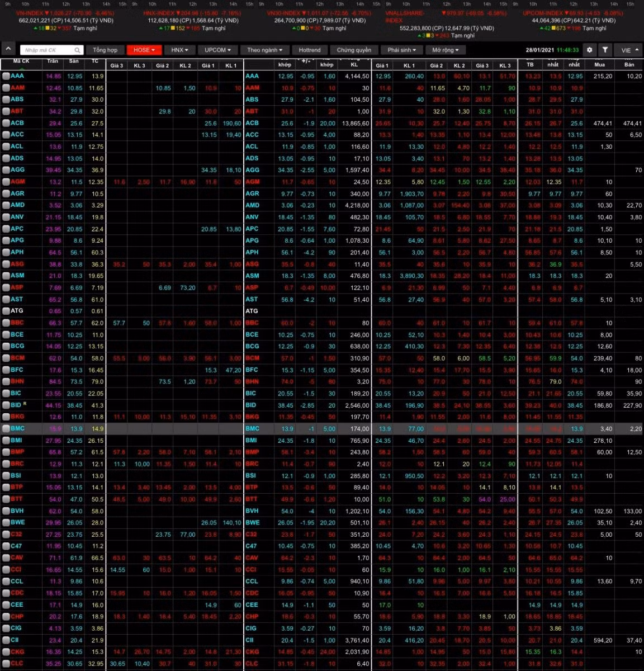The width and height of the screenshot is (644, 671).
Task: Click the marker icon beside AMD row
Action: tap(6, 205)
